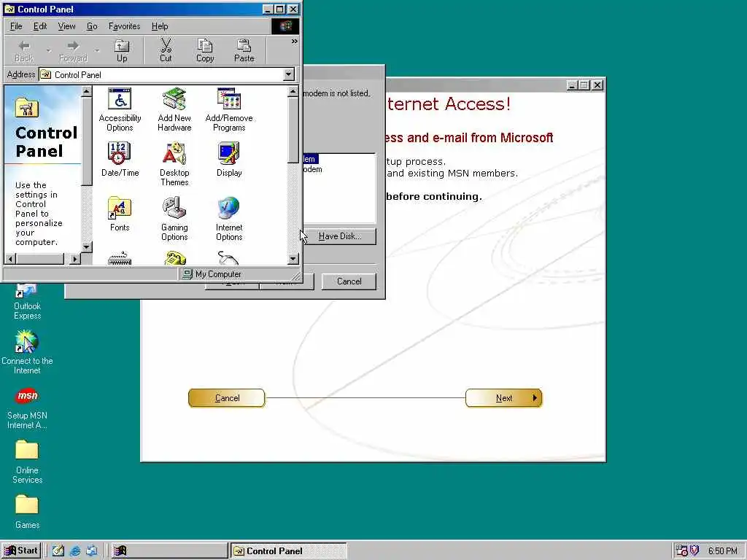Launch Outlook Express from quick launch
The width and height of the screenshot is (747, 560).
[x=91, y=551]
